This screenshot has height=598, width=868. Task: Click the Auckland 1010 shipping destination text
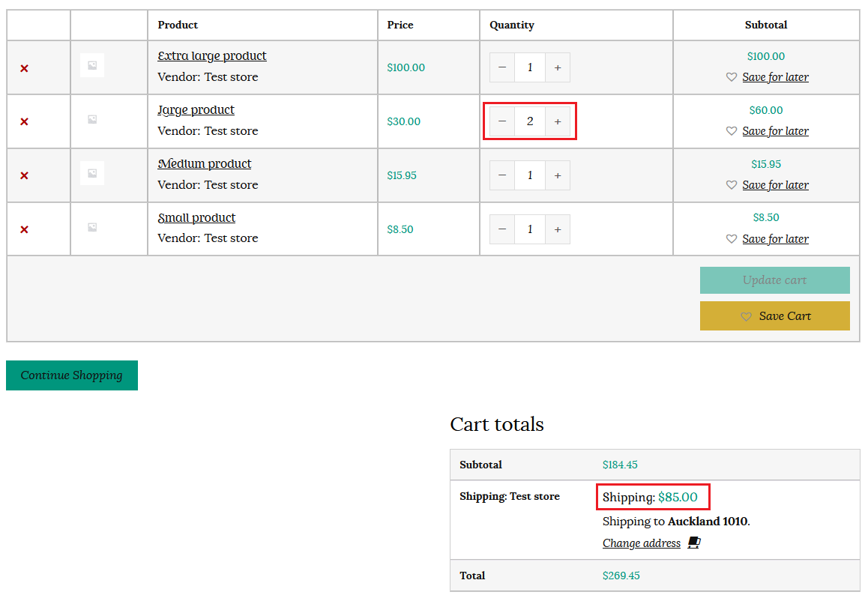(708, 522)
